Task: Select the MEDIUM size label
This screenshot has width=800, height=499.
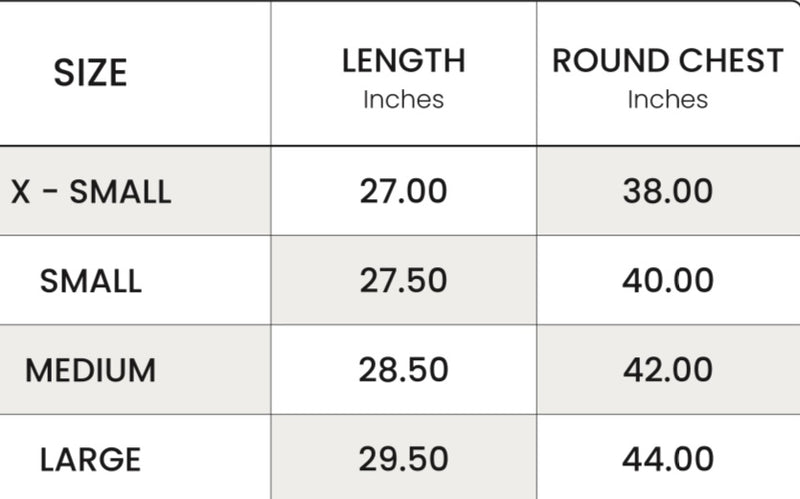Action: (x=91, y=370)
